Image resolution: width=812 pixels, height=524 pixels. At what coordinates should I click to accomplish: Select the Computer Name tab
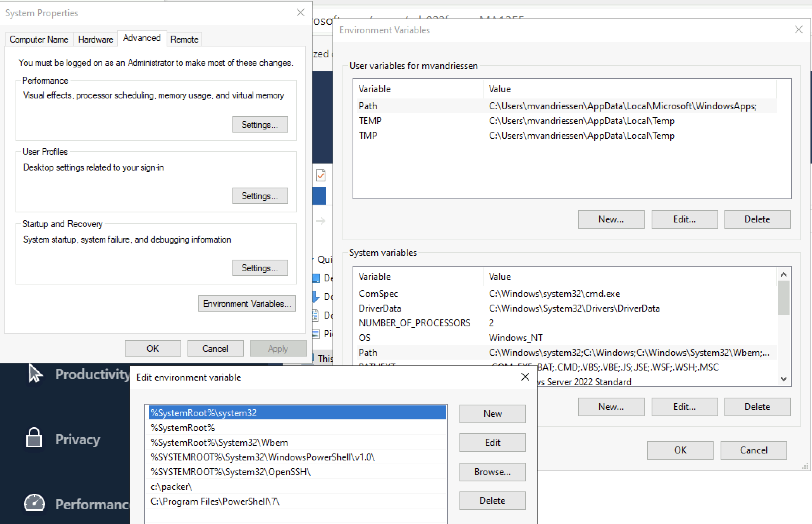38,39
